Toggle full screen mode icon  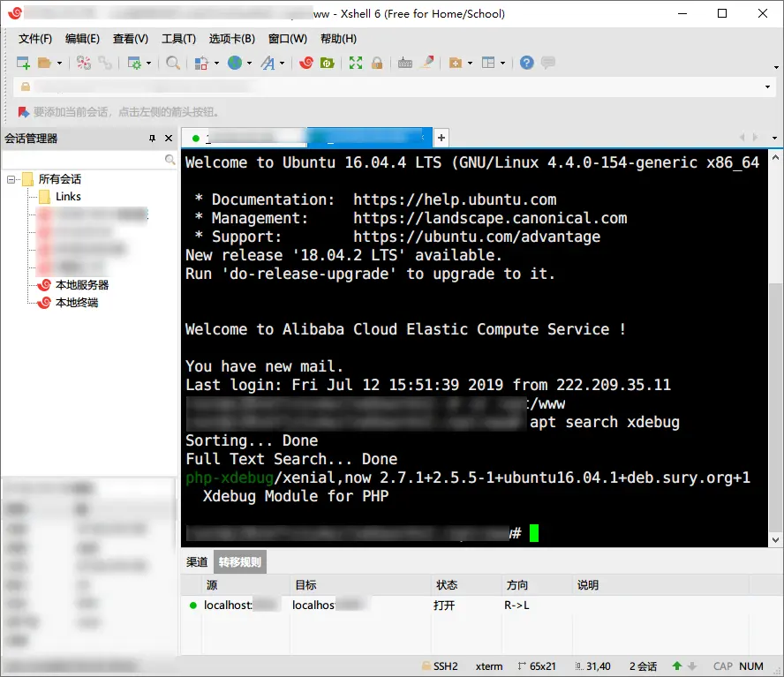point(356,63)
